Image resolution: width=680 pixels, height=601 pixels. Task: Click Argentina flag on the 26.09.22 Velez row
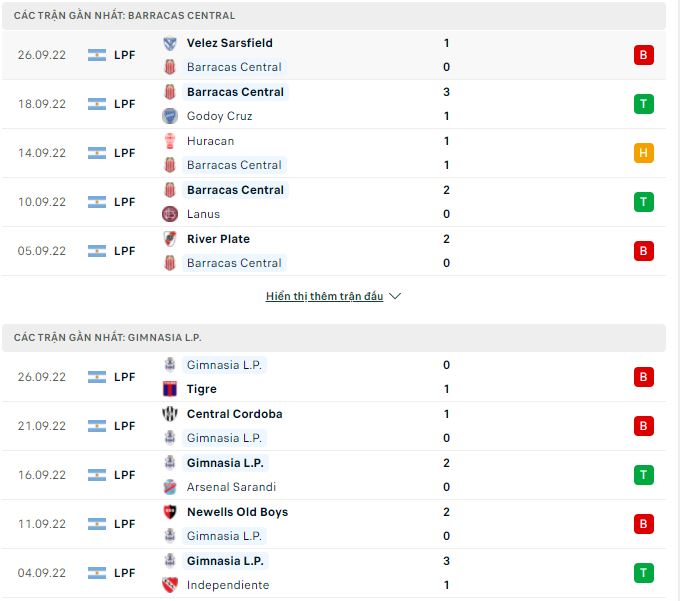click(97, 55)
